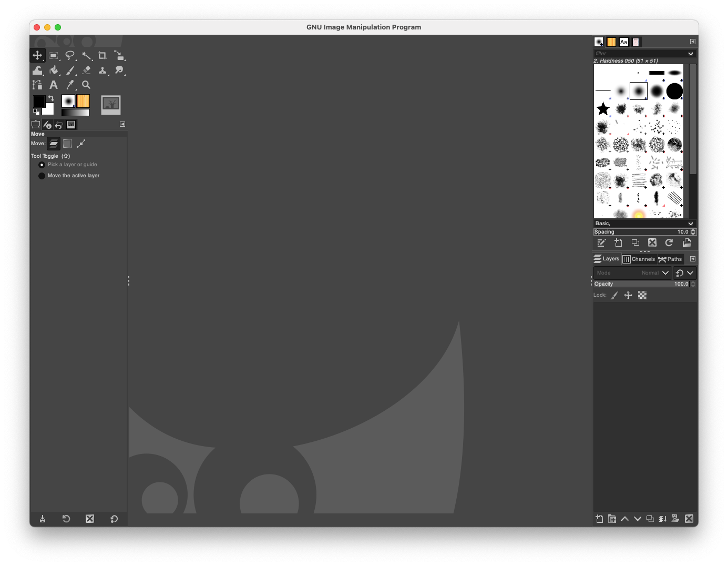
Task: Reset tool options to default values
Action: [x=114, y=519]
